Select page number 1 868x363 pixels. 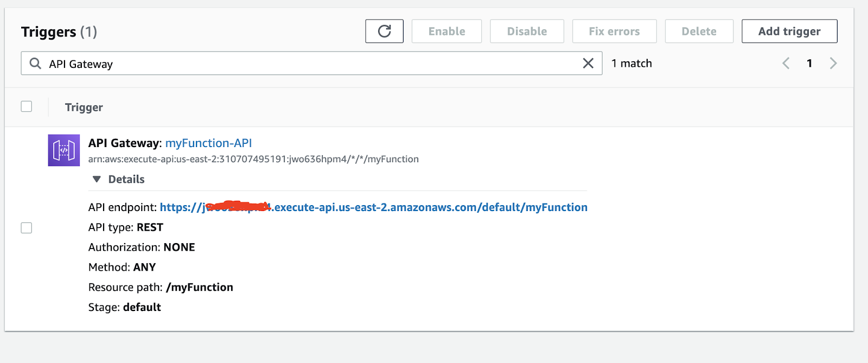click(809, 63)
